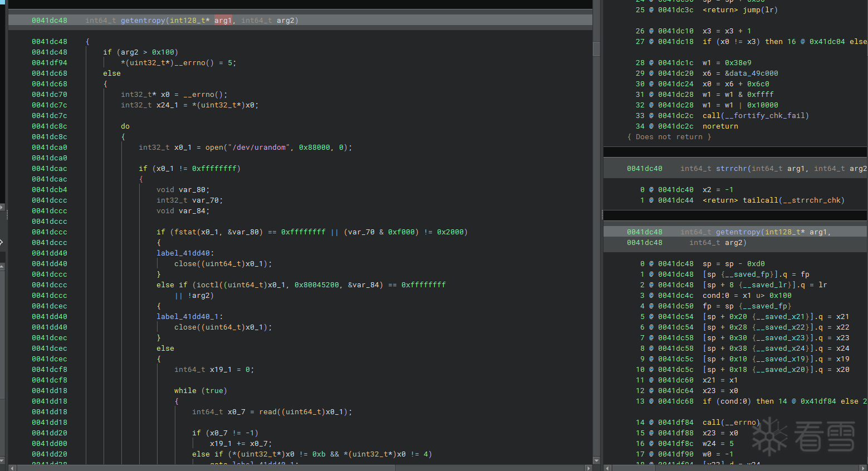This screenshot has width=868, height=471.
Task: Select the strrchr function name header
Action: (x=732, y=169)
